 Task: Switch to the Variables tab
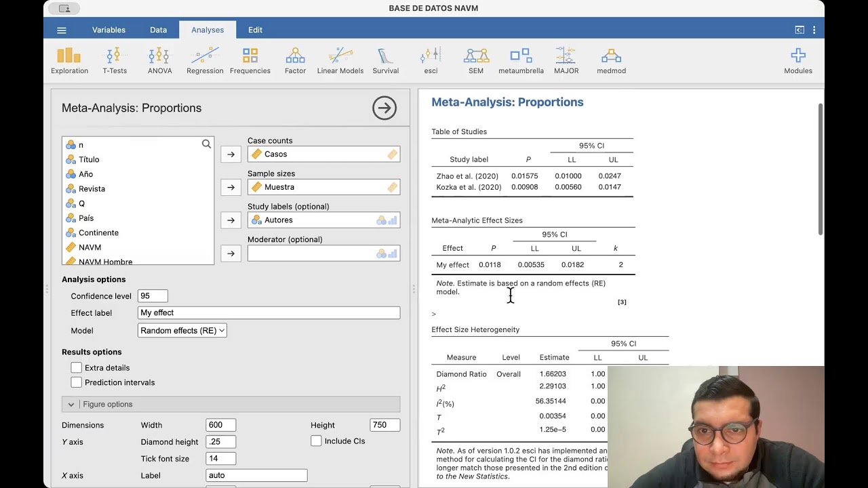(108, 30)
